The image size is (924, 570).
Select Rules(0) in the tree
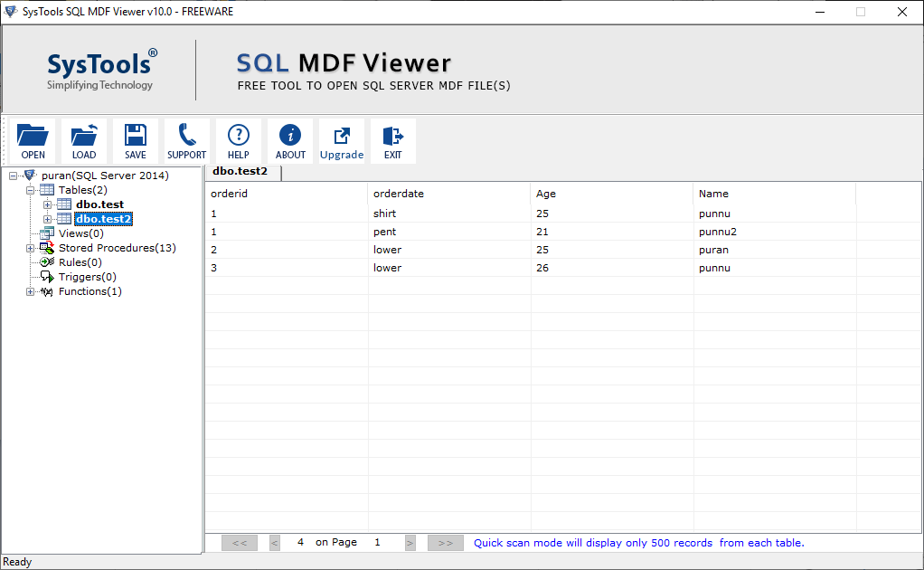pyautogui.click(x=80, y=262)
